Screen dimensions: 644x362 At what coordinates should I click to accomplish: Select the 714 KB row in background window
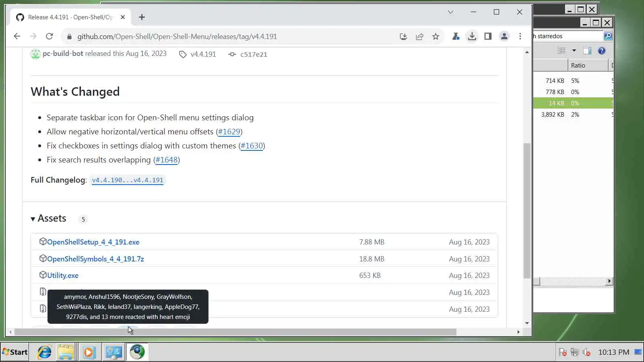(x=574, y=81)
